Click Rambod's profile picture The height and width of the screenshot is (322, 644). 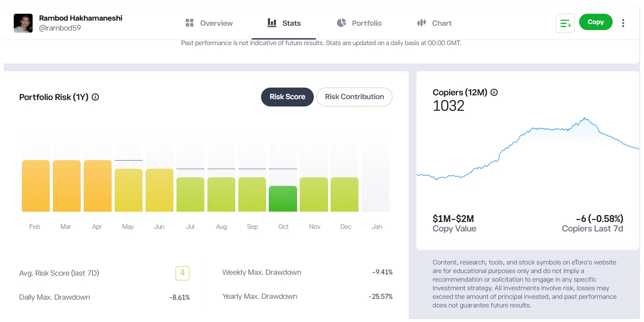click(x=23, y=23)
